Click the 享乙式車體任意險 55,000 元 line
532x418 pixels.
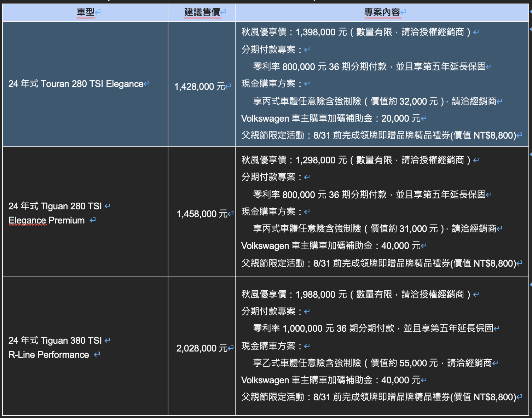(372, 363)
